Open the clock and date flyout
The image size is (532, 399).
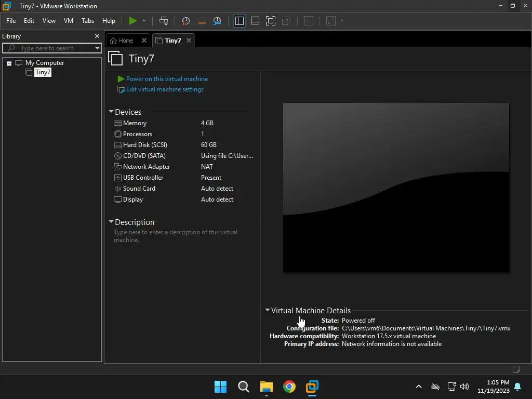click(494, 387)
